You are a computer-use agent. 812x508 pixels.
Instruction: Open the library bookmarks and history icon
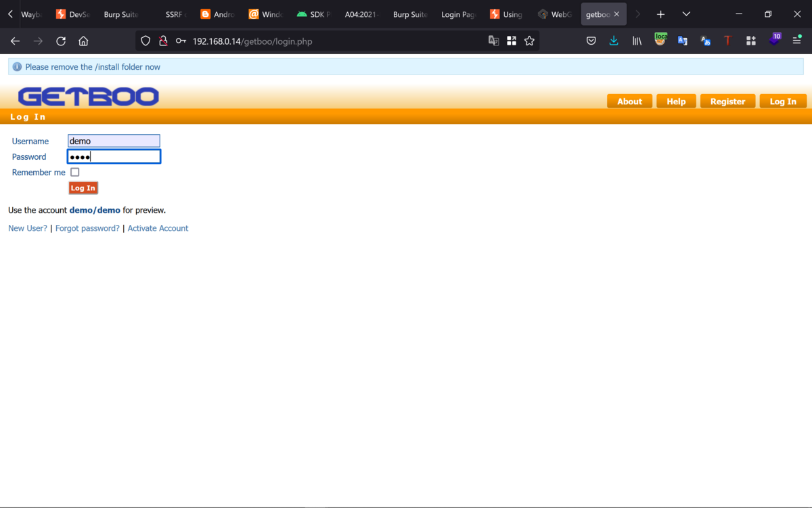click(637, 41)
